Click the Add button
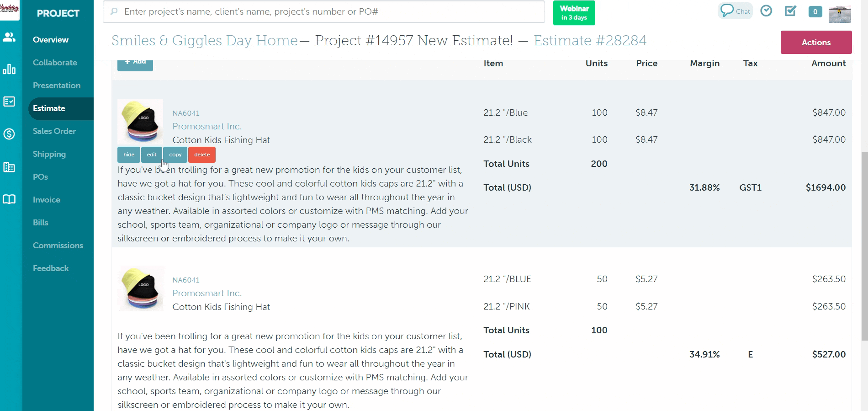The height and width of the screenshot is (411, 868). coord(135,64)
